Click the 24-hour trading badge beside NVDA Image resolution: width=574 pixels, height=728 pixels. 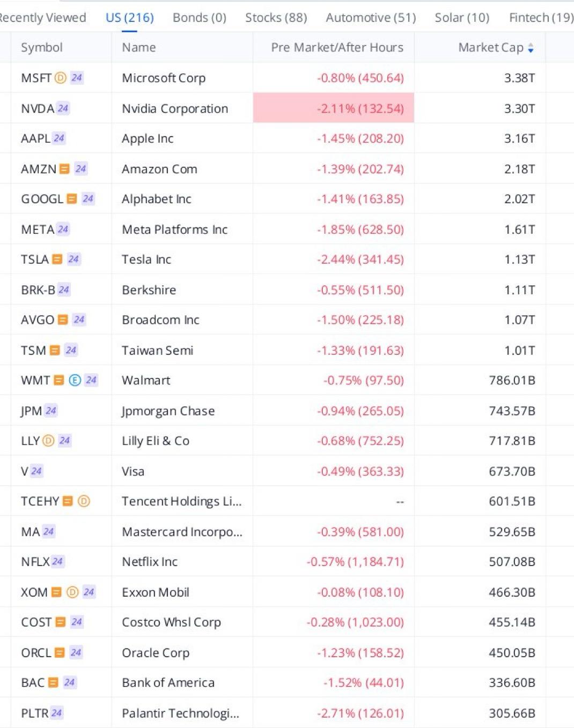[63, 108]
